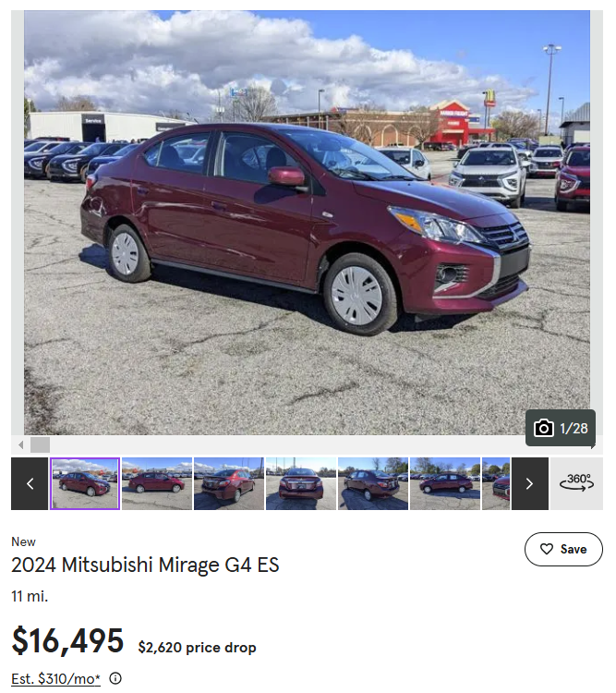The height and width of the screenshot is (693, 616).
Task: Click the camera photo count badge 1/28
Action: point(561,428)
